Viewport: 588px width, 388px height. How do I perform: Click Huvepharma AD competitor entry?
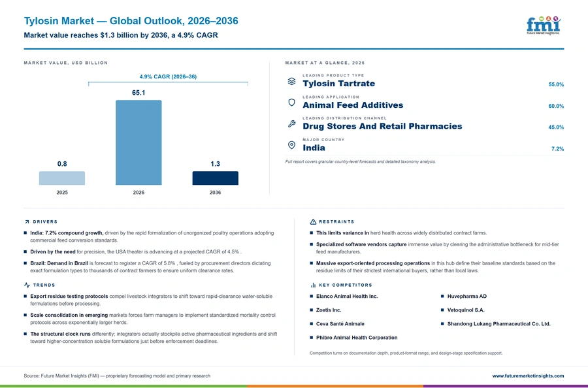tap(467, 296)
